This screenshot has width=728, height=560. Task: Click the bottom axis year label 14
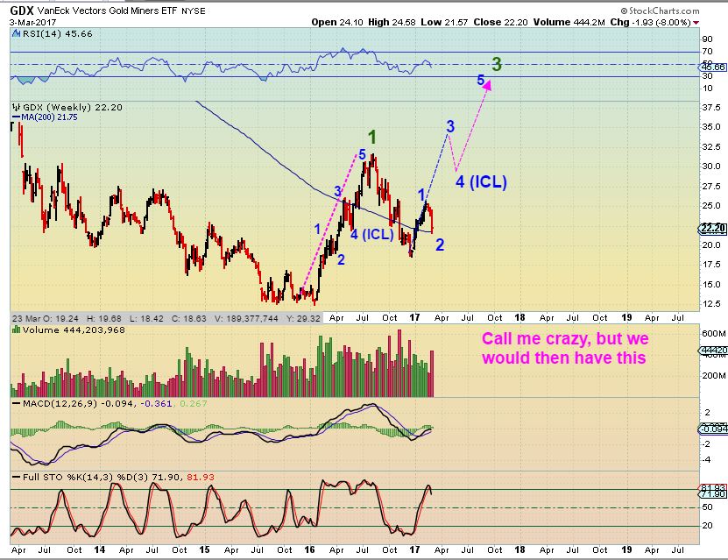click(99, 549)
